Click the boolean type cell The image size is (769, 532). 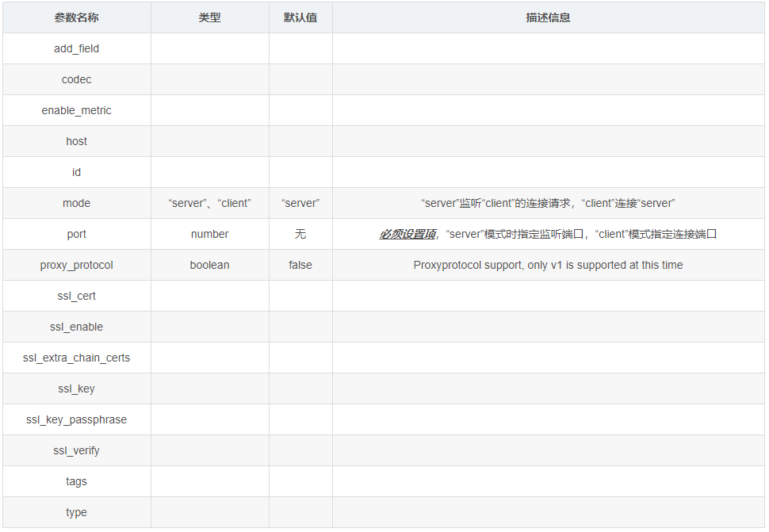tap(209, 265)
